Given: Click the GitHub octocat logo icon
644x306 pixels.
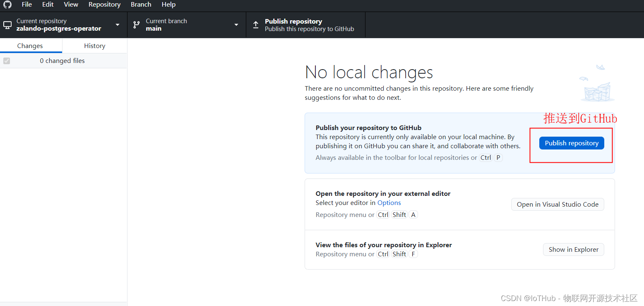Looking at the screenshot, I should click(7, 5).
